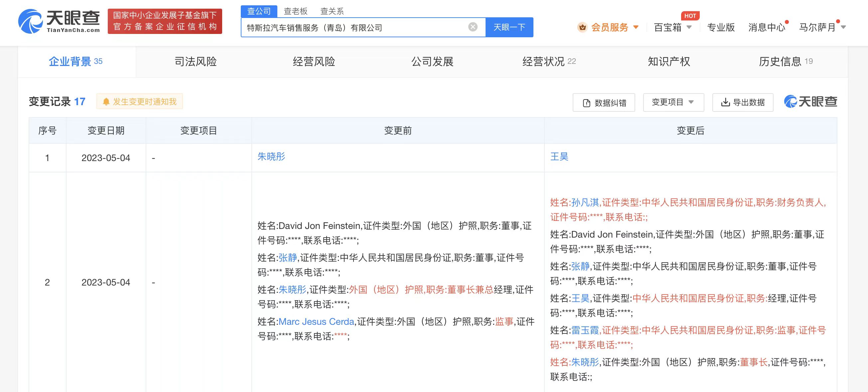Click 张静 link in 变更后 column
Viewport: 868px width, 392px height.
pos(581,266)
